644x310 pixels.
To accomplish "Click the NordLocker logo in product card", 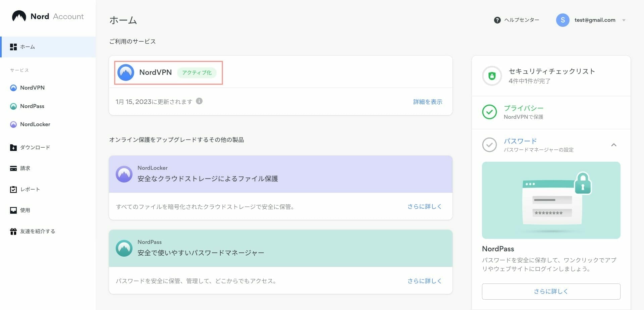I will [124, 174].
